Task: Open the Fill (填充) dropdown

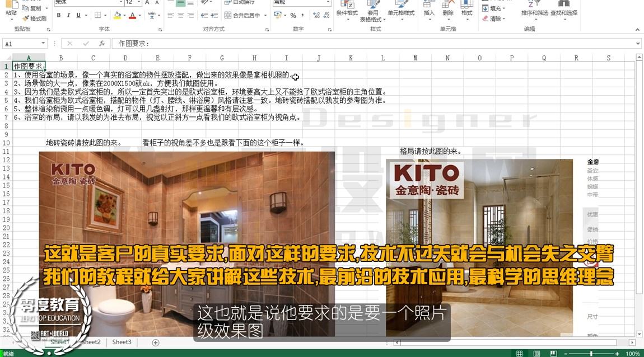Action: click(493, 8)
